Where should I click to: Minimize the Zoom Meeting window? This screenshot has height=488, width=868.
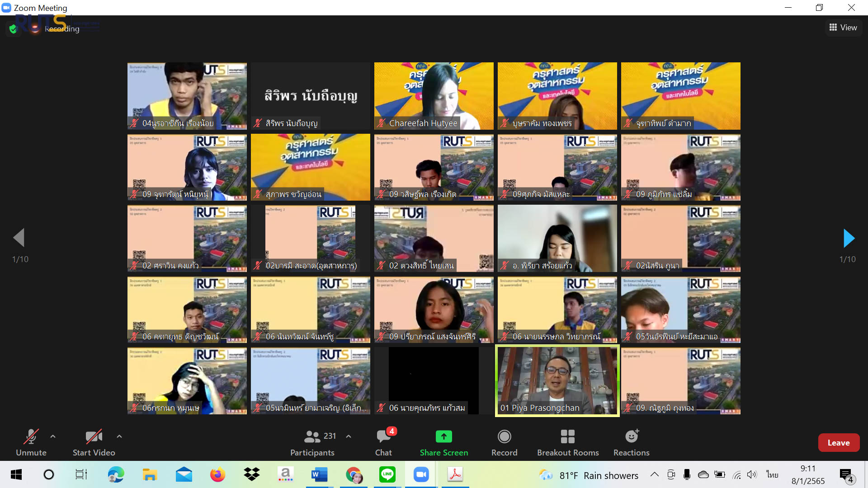click(788, 7)
